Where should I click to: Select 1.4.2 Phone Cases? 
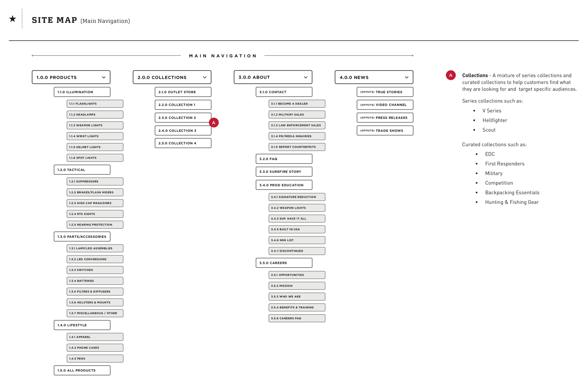pos(95,348)
